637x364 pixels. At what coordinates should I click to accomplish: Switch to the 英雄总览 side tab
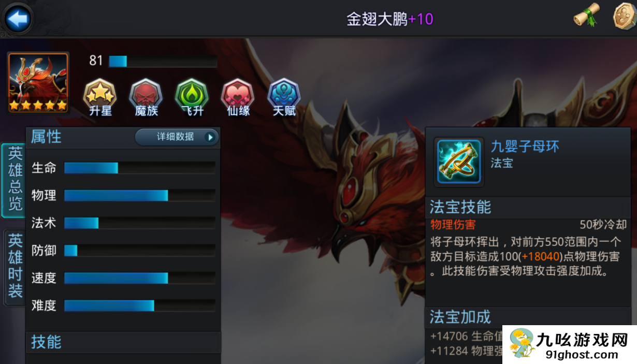[14, 180]
